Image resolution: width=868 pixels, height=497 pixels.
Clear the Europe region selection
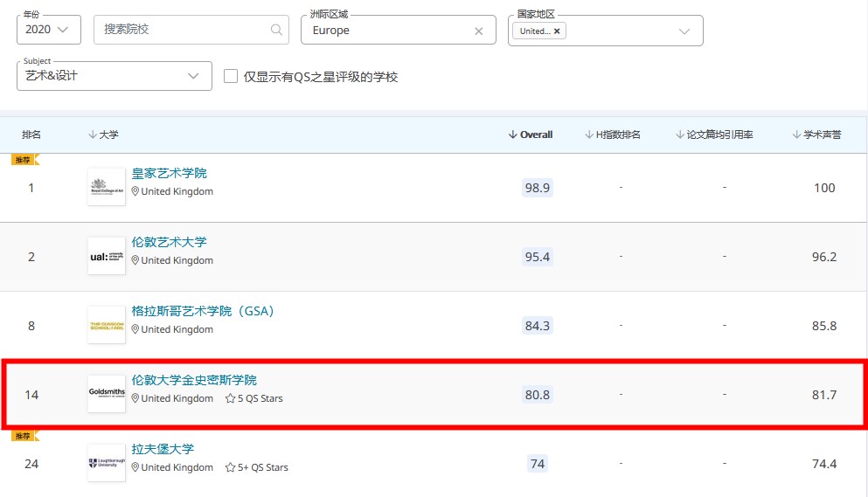click(x=479, y=31)
